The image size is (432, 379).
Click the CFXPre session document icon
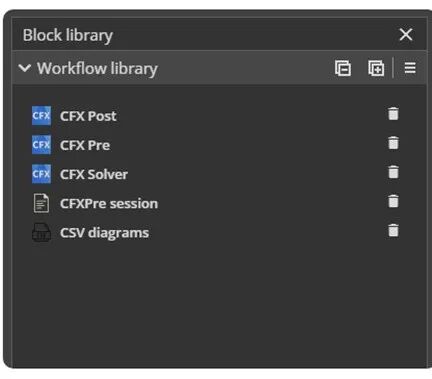click(41, 203)
